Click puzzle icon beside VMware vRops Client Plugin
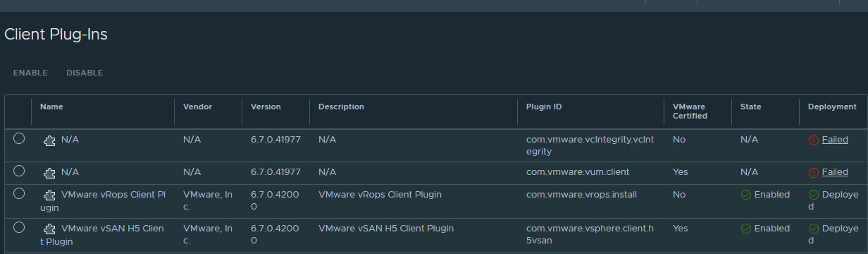 click(49, 195)
